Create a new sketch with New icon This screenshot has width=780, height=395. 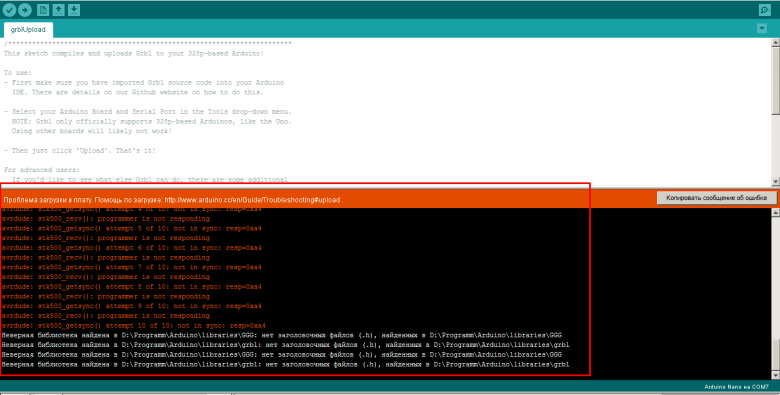click(x=43, y=9)
